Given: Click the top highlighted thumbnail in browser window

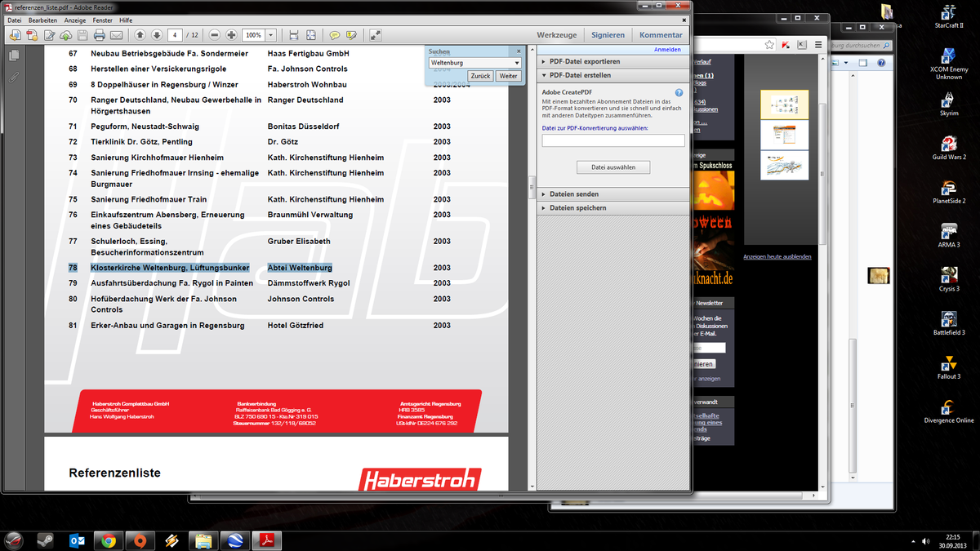Looking at the screenshot, I should click(784, 104).
